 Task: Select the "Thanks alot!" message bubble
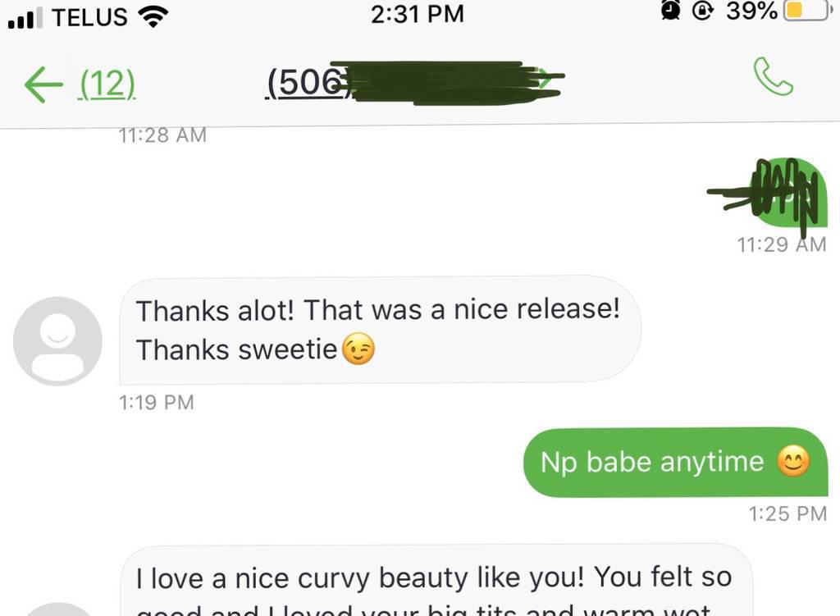point(380,330)
